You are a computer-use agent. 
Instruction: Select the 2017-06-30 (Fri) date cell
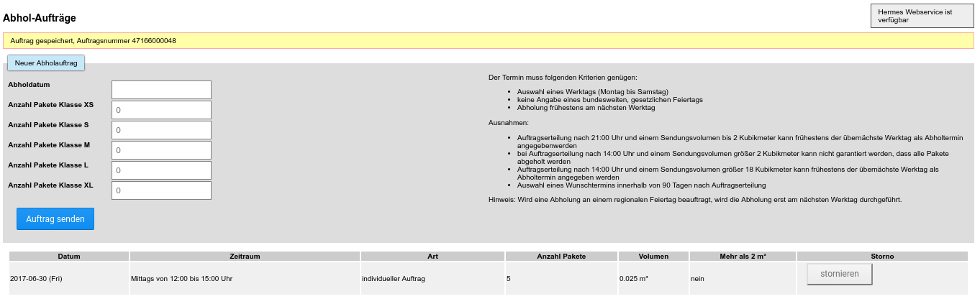click(36, 278)
